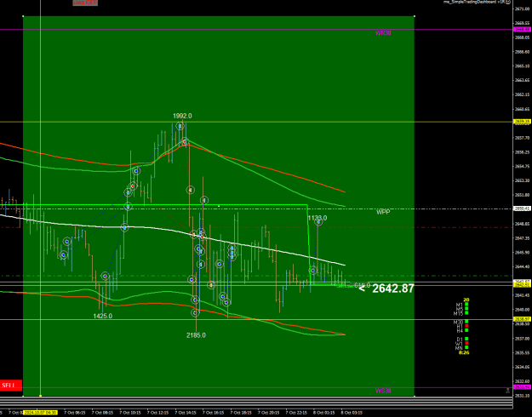
Task: Click the D1 green indicator square
Action: point(466,339)
